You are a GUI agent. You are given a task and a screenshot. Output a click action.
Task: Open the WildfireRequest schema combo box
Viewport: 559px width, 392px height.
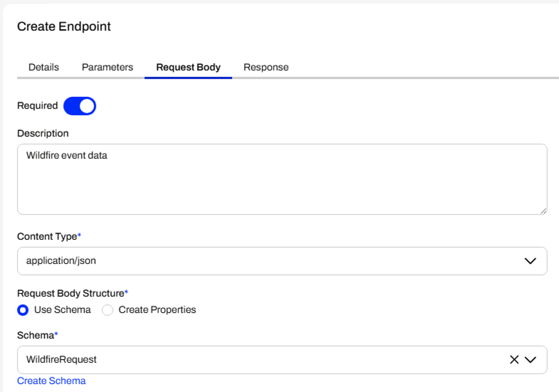pos(282,360)
